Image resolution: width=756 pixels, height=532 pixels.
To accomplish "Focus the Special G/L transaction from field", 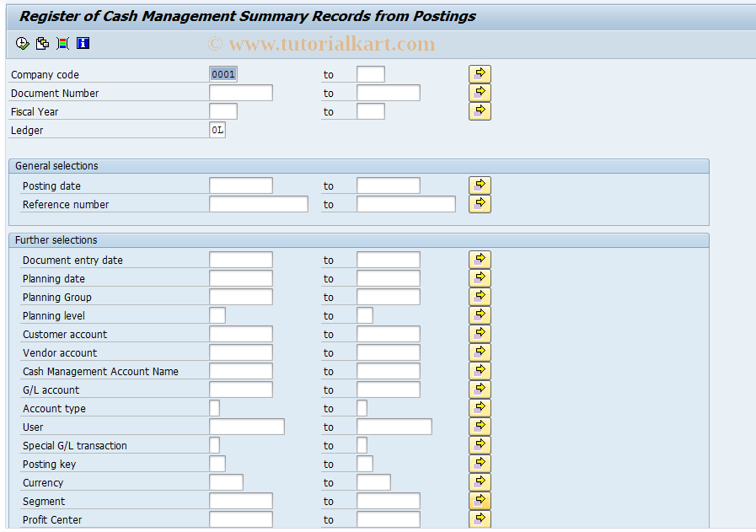I will [215, 446].
